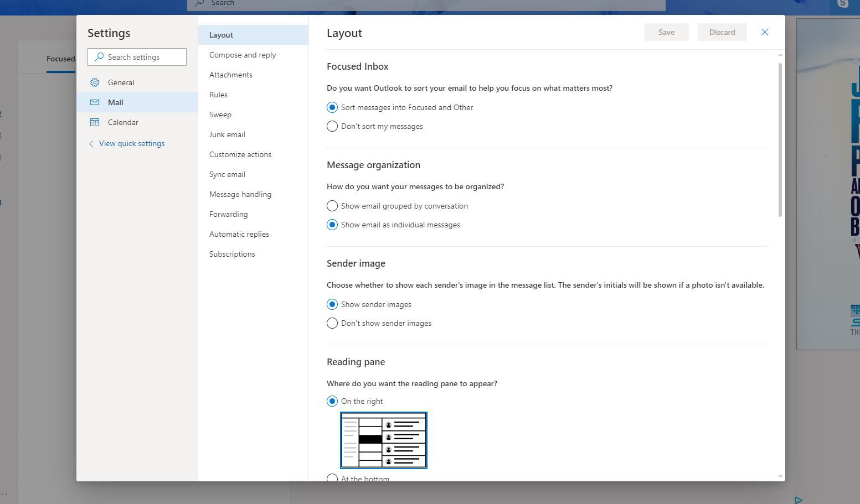The height and width of the screenshot is (504, 860).
Task: Open Sync email settings
Action: [x=253, y=174]
